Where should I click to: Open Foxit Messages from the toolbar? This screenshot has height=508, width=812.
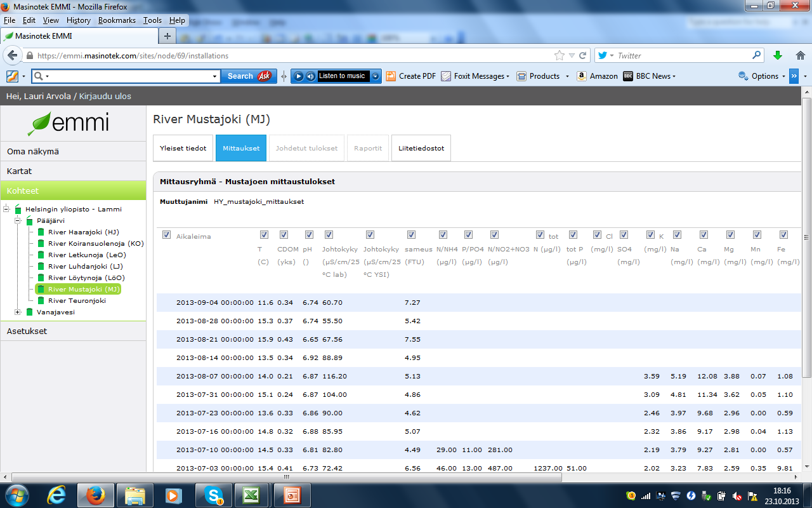tap(475, 76)
